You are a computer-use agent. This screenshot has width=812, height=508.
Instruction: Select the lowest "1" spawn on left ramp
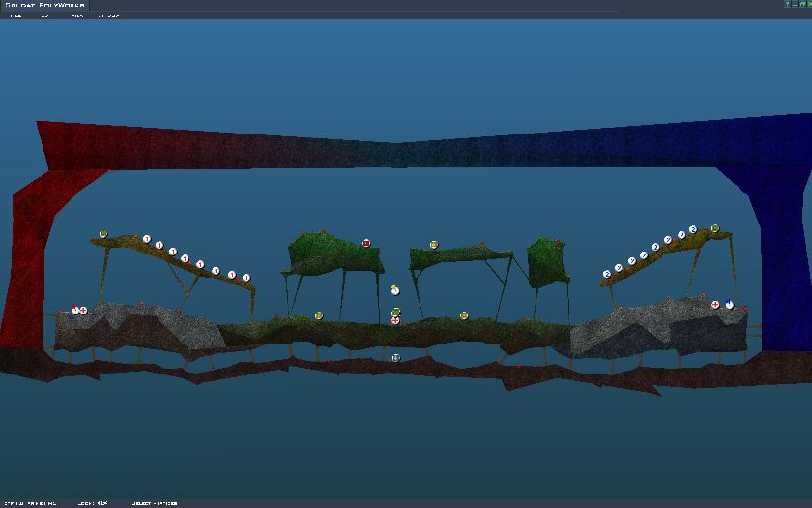[x=246, y=278]
